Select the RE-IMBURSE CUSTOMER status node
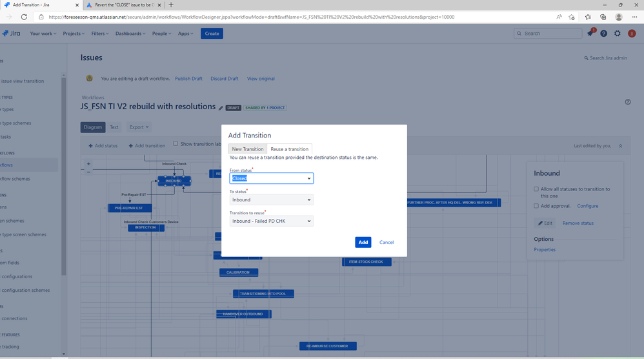644x359 pixels. [328, 346]
